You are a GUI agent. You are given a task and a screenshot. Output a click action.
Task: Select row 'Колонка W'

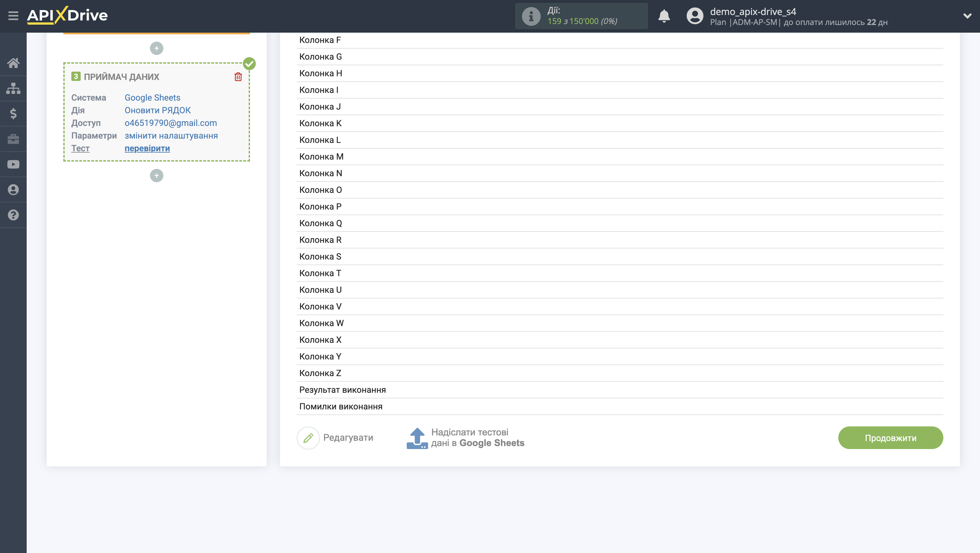[620, 323]
